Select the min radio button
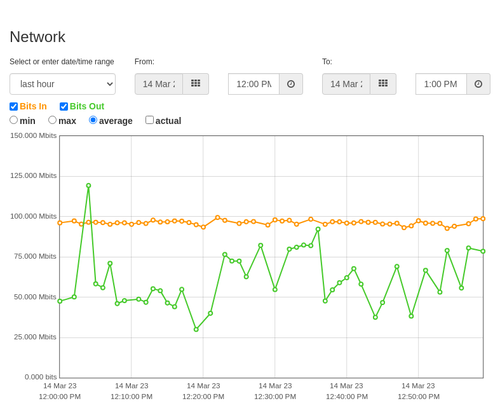This screenshot has height=403, width=500. click(13, 120)
